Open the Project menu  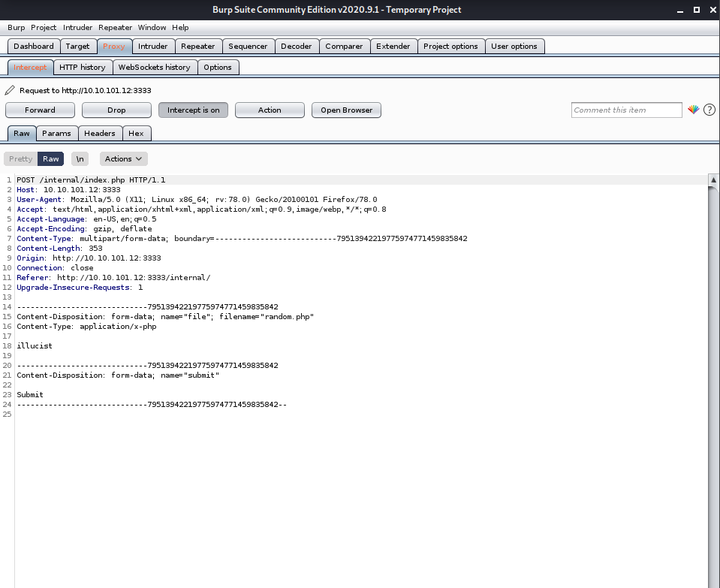point(44,28)
